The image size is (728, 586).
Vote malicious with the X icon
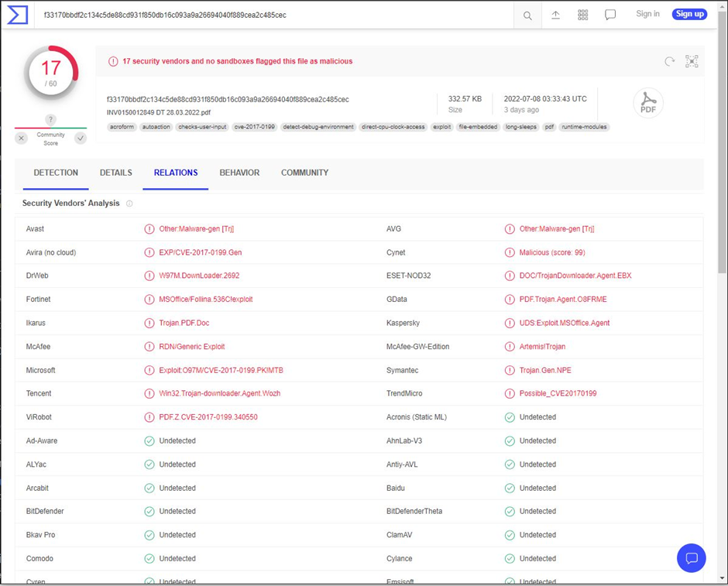22,139
